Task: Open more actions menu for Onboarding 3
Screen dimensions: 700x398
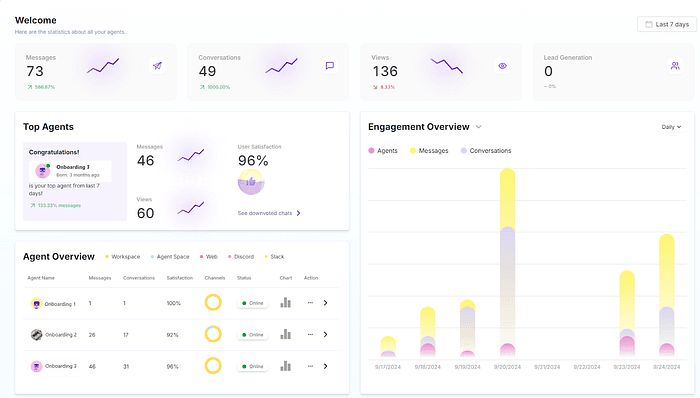Action: [x=310, y=366]
